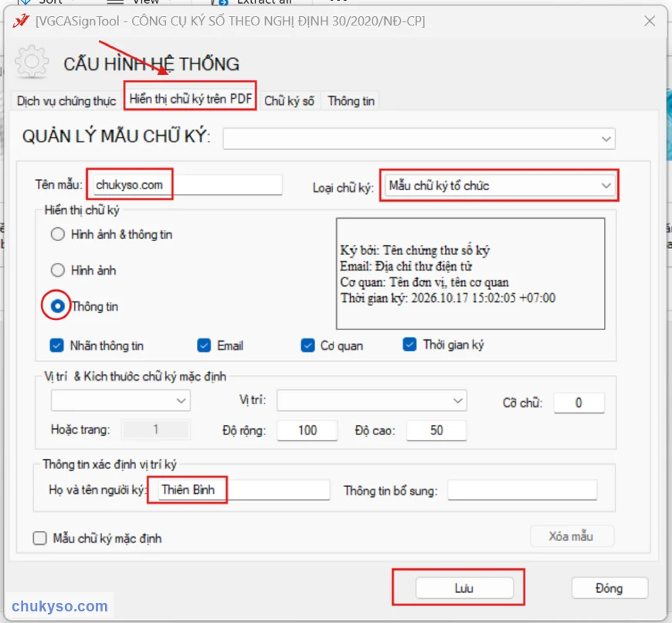672x623 pixels.
Task: Click the Cỡ chữ value field
Action: [579, 403]
